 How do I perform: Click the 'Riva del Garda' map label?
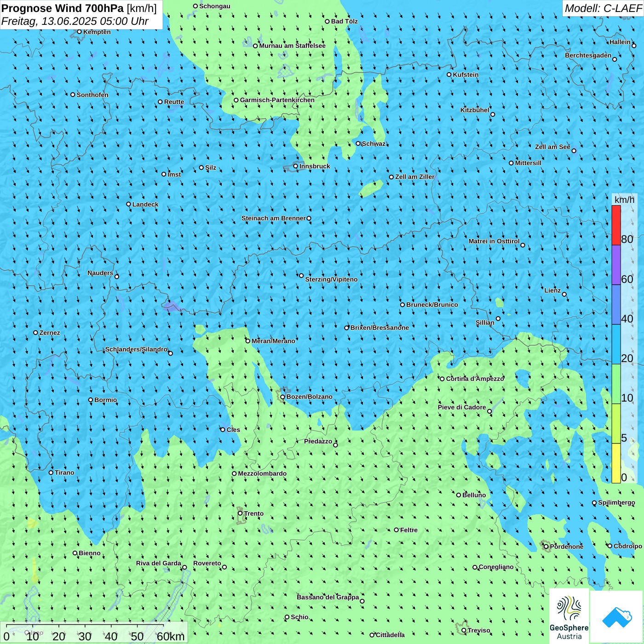159,563
